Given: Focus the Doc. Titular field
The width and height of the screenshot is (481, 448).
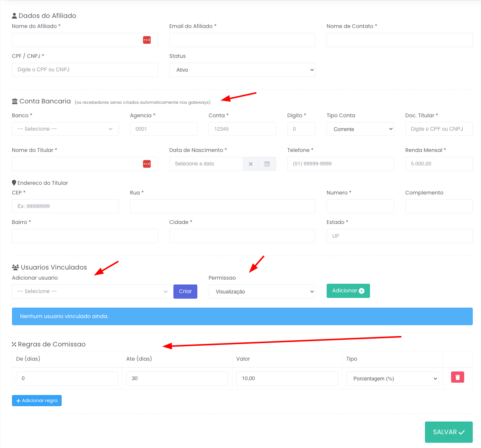Looking at the screenshot, I should [x=439, y=129].
